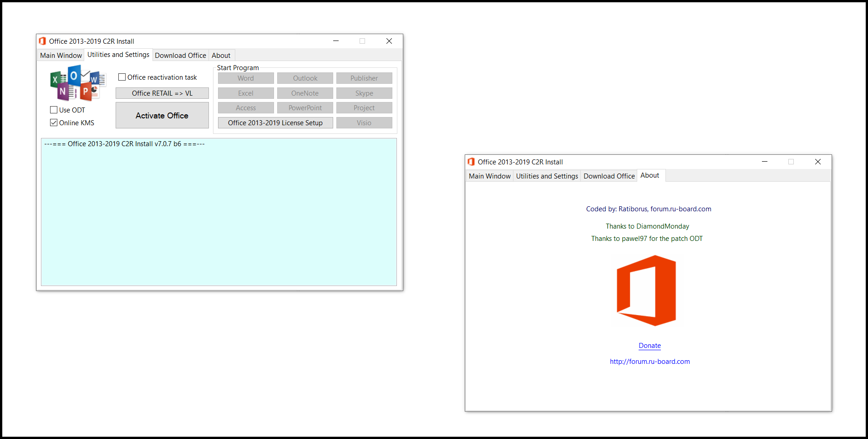Click inside the cyan log output area
The height and width of the screenshot is (439, 868).
tap(219, 212)
